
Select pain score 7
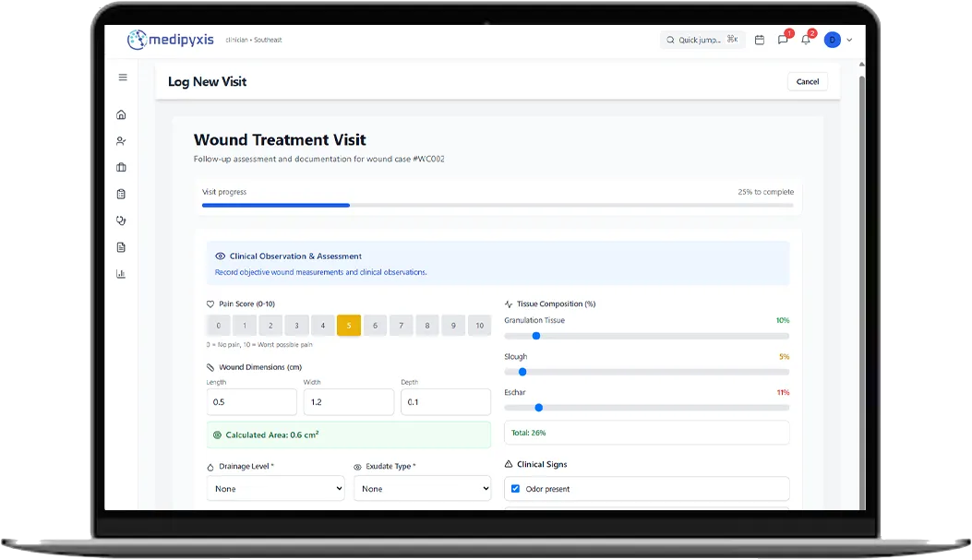401,326
